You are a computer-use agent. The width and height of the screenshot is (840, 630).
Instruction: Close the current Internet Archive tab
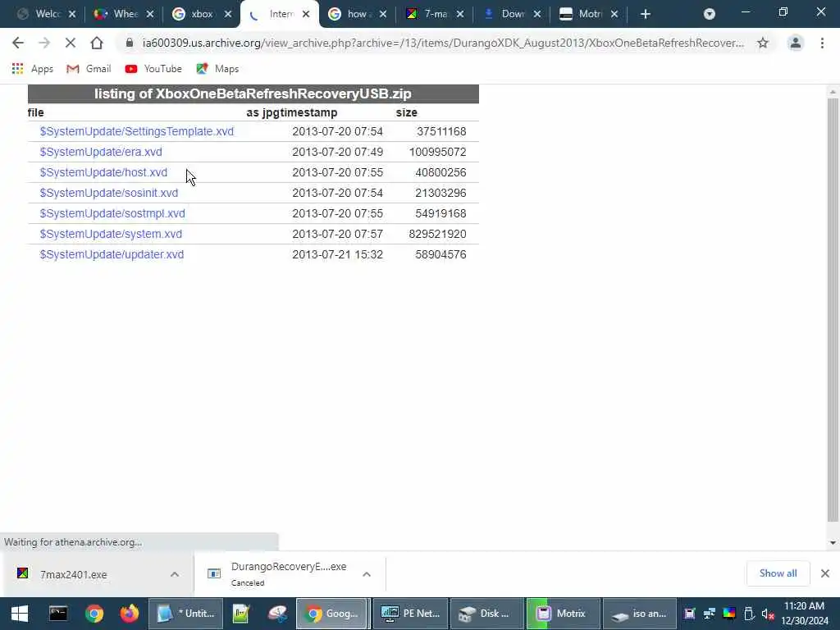(306, 14)
